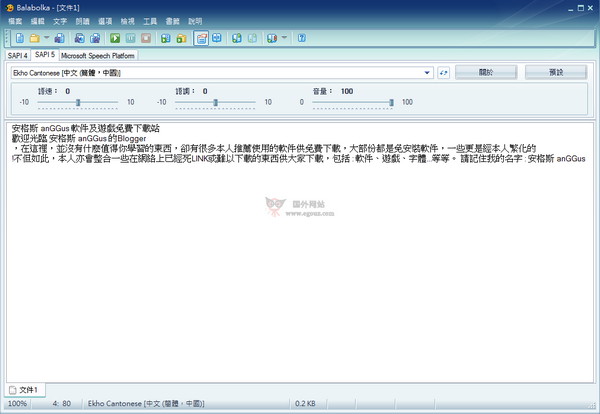The width and height of the screenshot is (600, 414).
Task: Open the 朗讀 menu
Action: point(82,21)
